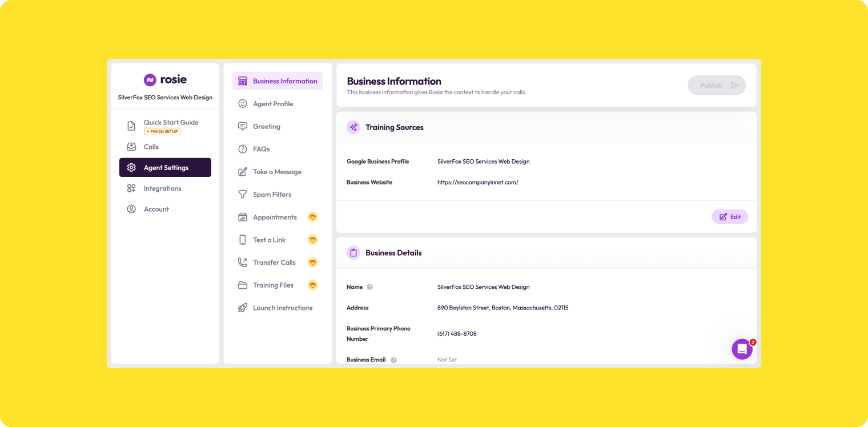868x427 pixels.
Task: Click the https://seocompanyinnet.com/ website URL
Action: pos(478,183)
